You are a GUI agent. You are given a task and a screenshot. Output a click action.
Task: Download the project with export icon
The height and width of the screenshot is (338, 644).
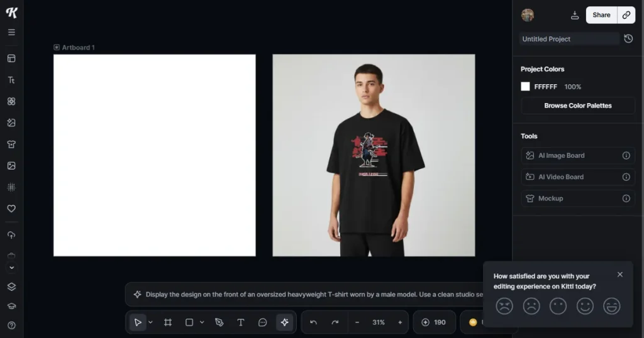click(575, 15)
